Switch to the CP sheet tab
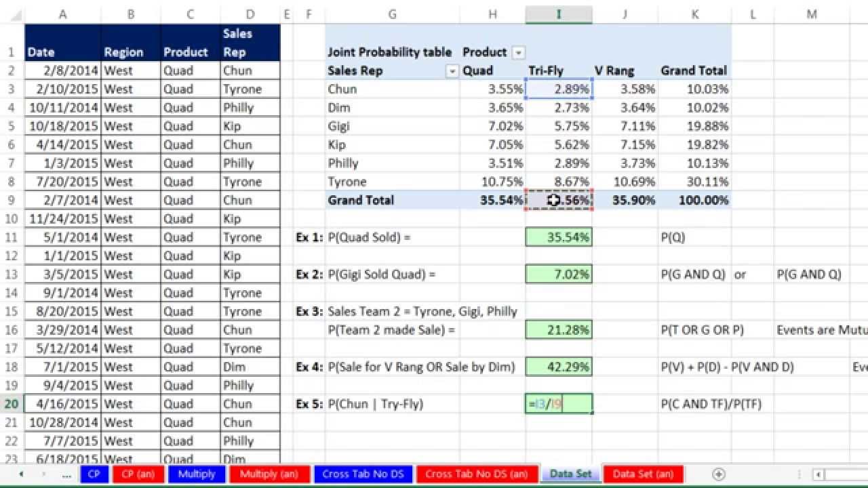Viewport: 868px width, 488px height. click(x=94, y=474)
